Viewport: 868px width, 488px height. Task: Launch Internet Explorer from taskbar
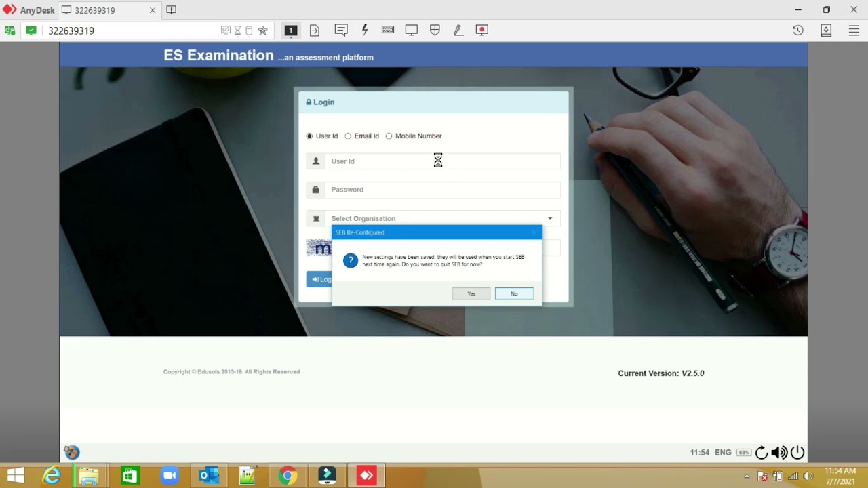click(52, 476)
